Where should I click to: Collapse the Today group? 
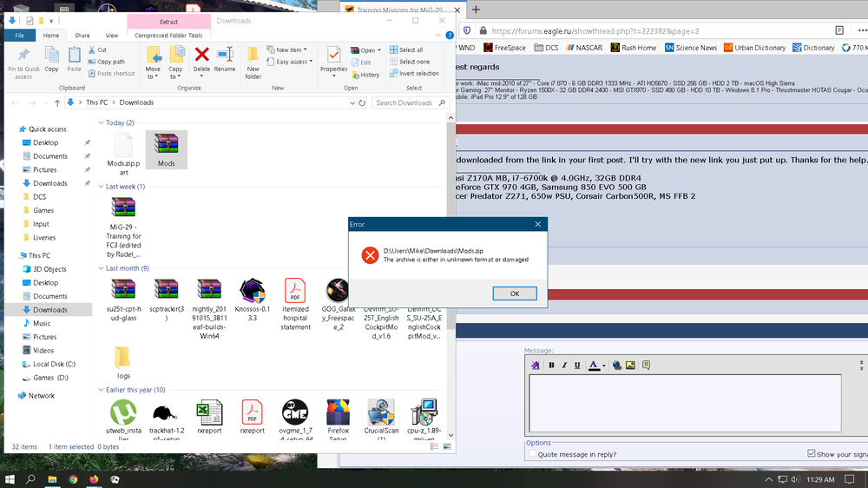click(101, 123)
